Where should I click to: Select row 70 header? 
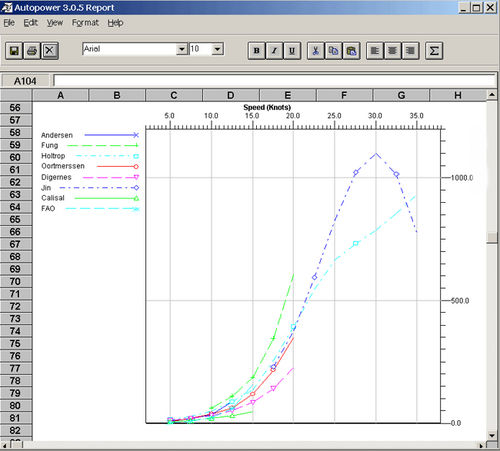click(16, 282)
